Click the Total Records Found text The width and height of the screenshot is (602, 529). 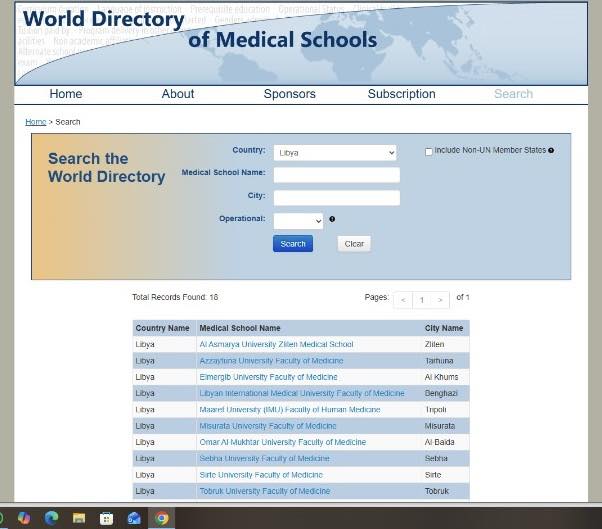coord(175,297)
